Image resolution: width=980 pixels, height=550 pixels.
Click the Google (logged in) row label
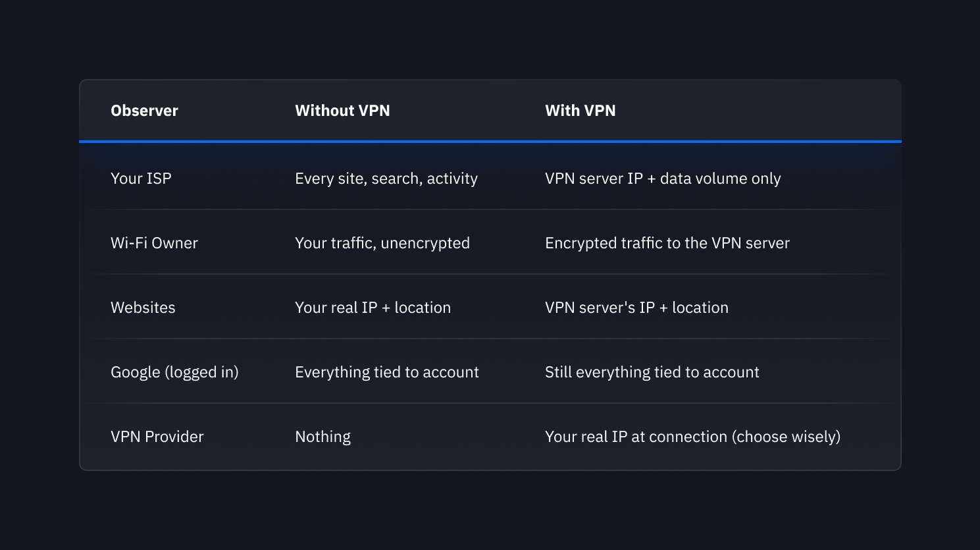pyautogui.click(x=174, y=372)
